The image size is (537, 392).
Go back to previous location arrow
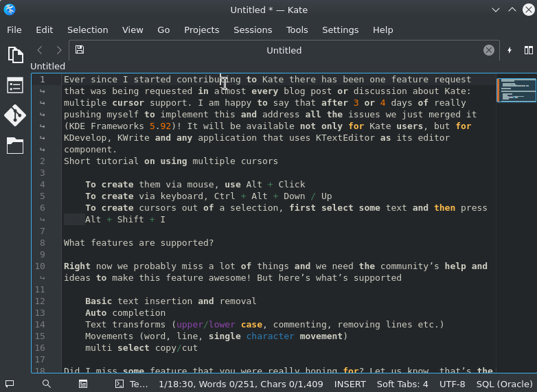(x=40, y=50)
